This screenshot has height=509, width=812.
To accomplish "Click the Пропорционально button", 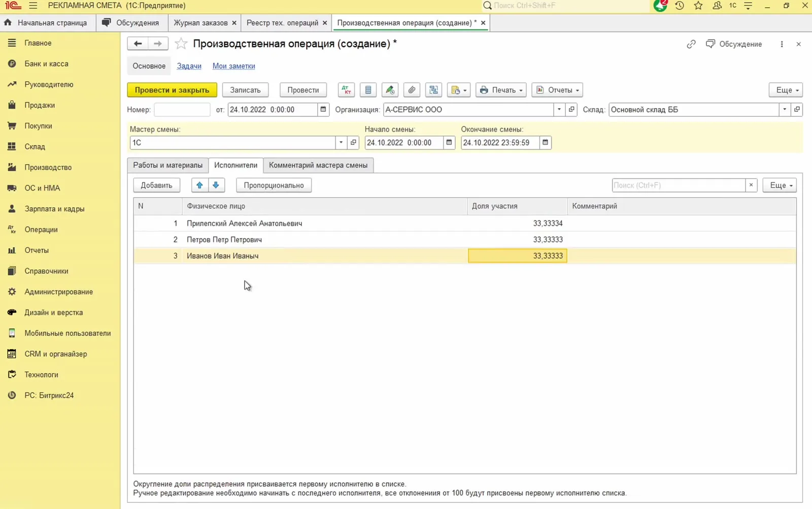I will [x=274, y=185].
